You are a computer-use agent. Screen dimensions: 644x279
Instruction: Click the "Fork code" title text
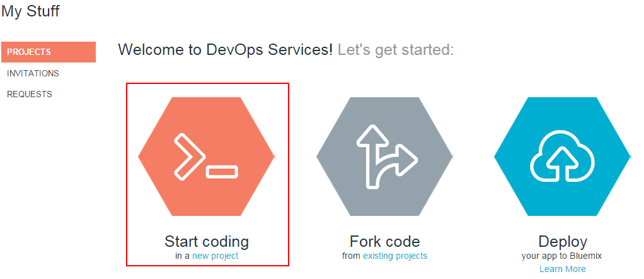pyautogui.click(x=384, y=241)
